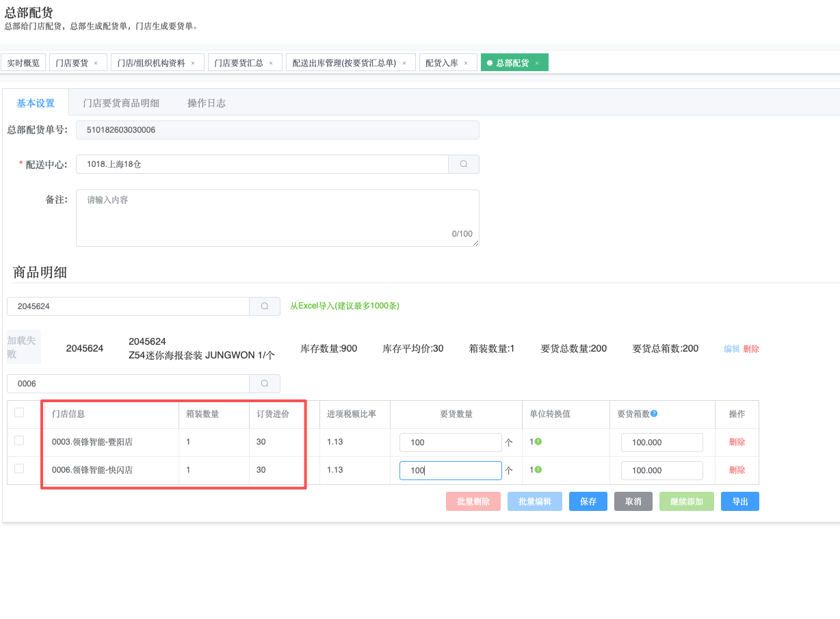
Task: Close the 门店要货 tab
Action: tap(96, 63)
